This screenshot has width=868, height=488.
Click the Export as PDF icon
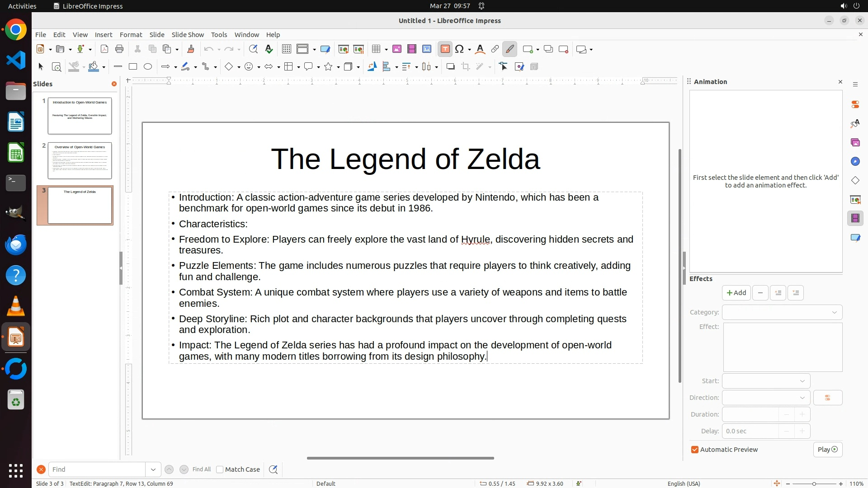(x=104, y=49)
